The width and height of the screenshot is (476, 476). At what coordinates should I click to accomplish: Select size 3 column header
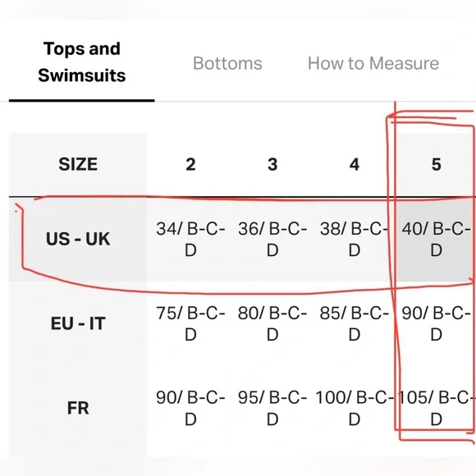(x=272, y=164)
